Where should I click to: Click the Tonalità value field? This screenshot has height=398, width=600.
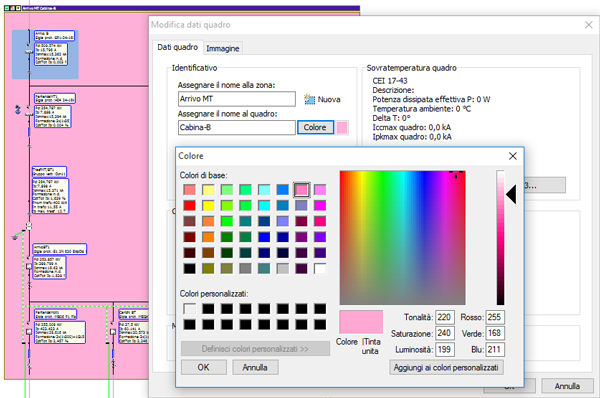tap(445, 317)
